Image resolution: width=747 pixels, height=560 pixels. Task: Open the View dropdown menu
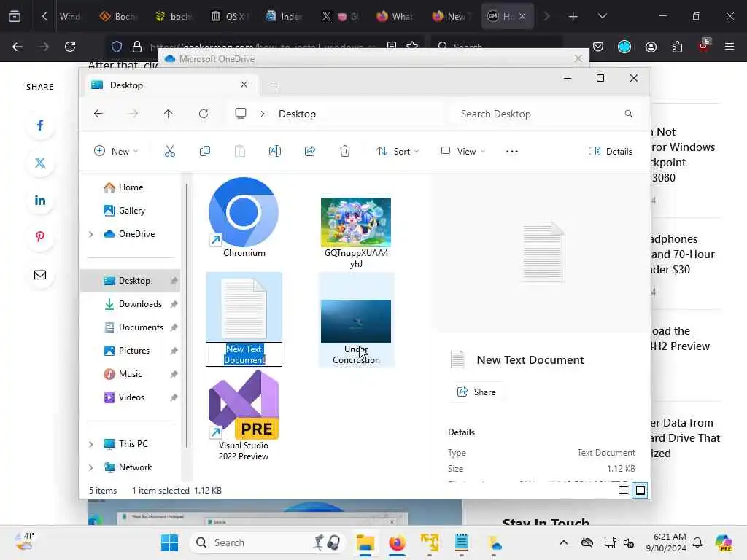462,152
